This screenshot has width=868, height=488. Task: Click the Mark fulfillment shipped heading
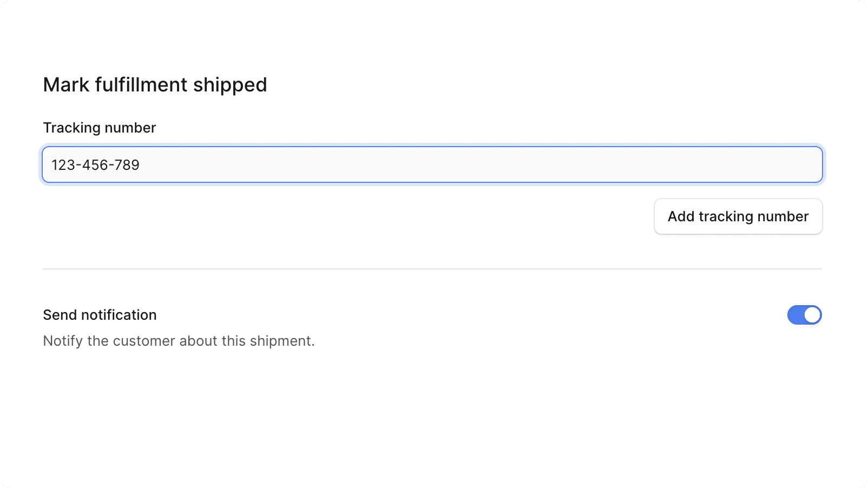[x=155, y=84]
